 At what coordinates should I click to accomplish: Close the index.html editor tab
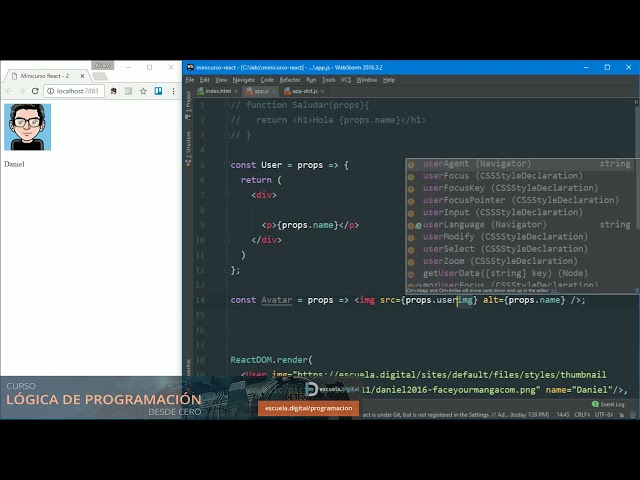point(236,91)
